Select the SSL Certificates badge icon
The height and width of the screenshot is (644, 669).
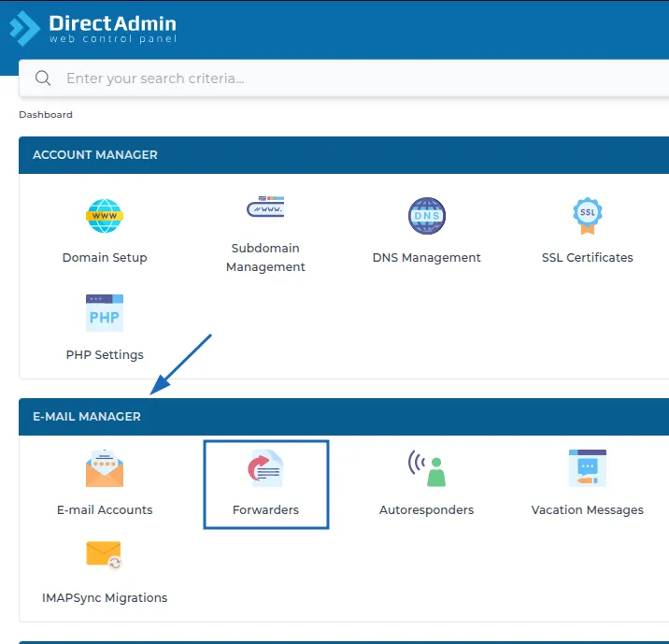(x=587, y=216)
